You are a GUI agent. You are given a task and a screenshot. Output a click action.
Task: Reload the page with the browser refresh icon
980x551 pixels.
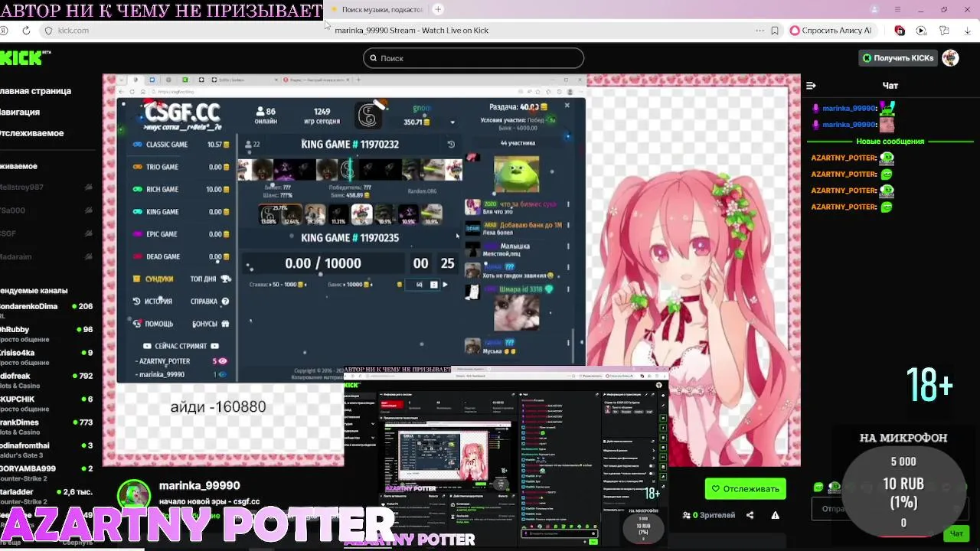point(26,31)
